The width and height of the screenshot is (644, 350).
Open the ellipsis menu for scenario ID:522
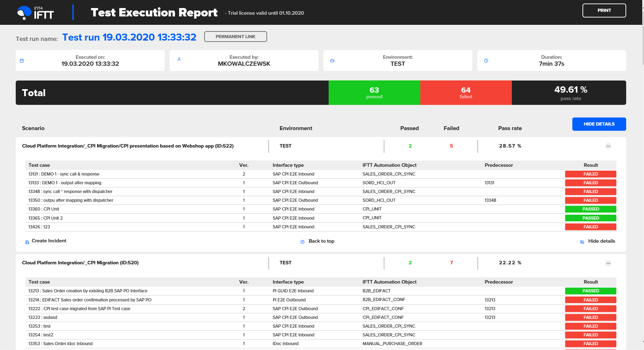(608, 146)
